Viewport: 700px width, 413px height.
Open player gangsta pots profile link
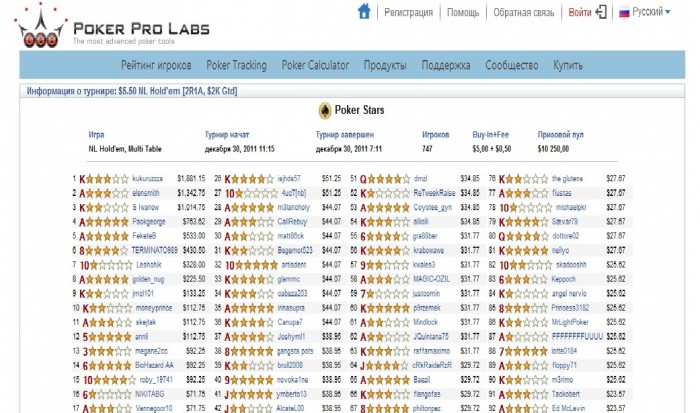pos(295,351)
